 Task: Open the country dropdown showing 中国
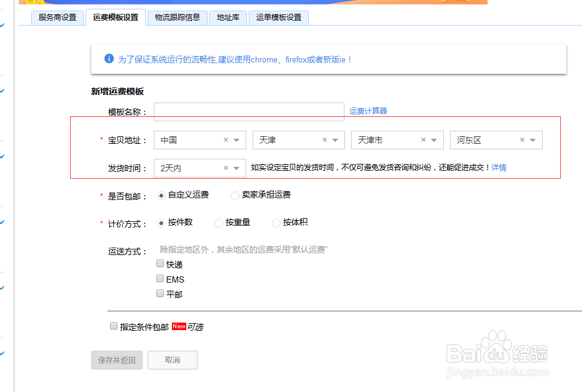coord(238,140)
